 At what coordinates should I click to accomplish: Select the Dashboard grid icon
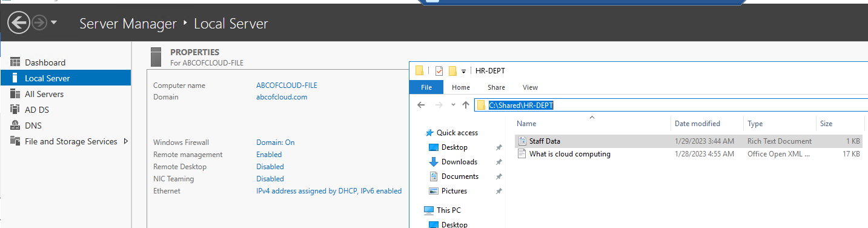(x=15, y=62)
